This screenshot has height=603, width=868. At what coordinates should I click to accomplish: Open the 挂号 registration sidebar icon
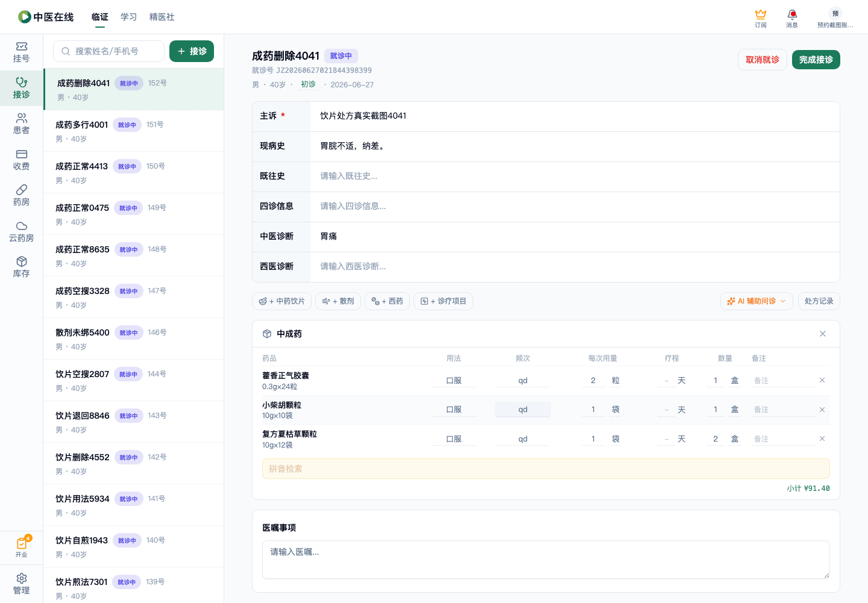pos(22,52)
